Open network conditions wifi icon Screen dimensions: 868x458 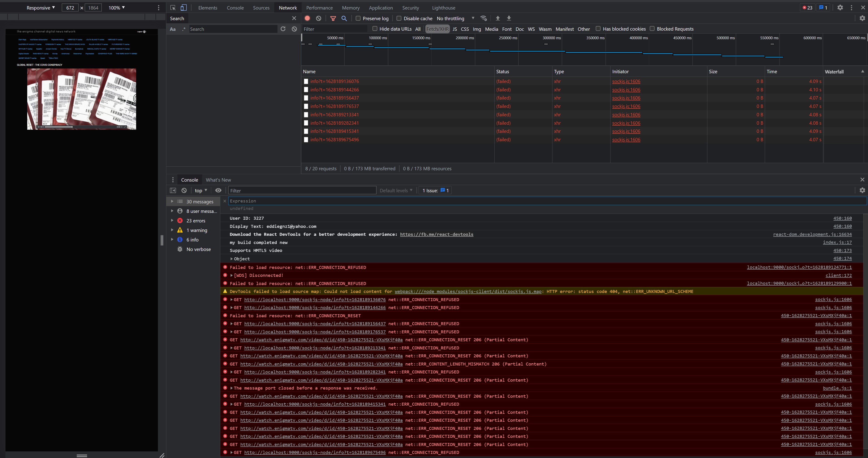pos(483,18)
